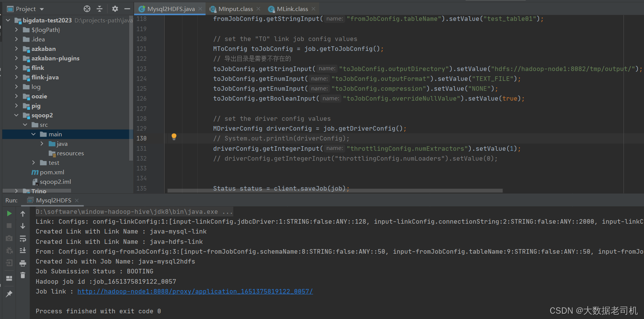Click the locate file crosshair icon in Project panel

coord(87,9)
